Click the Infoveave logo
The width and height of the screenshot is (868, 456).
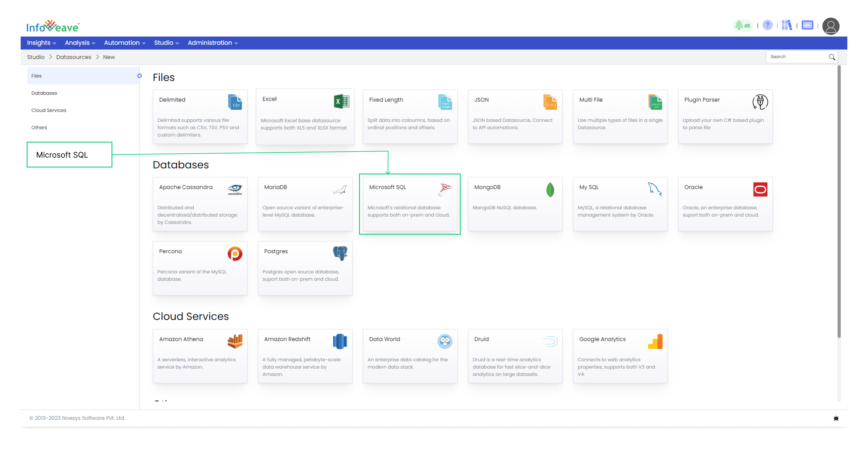[53, 26]
